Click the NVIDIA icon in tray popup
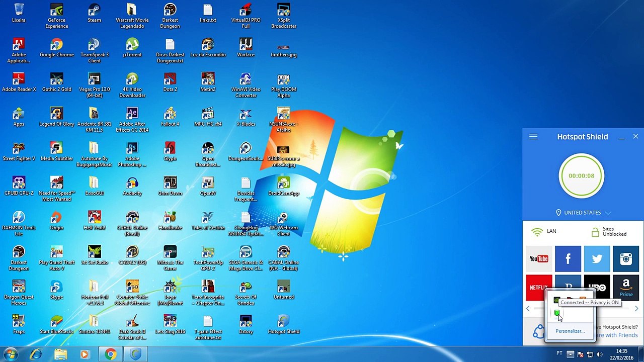The width and height of the screenshot is (644, 362). coord(556,301)
